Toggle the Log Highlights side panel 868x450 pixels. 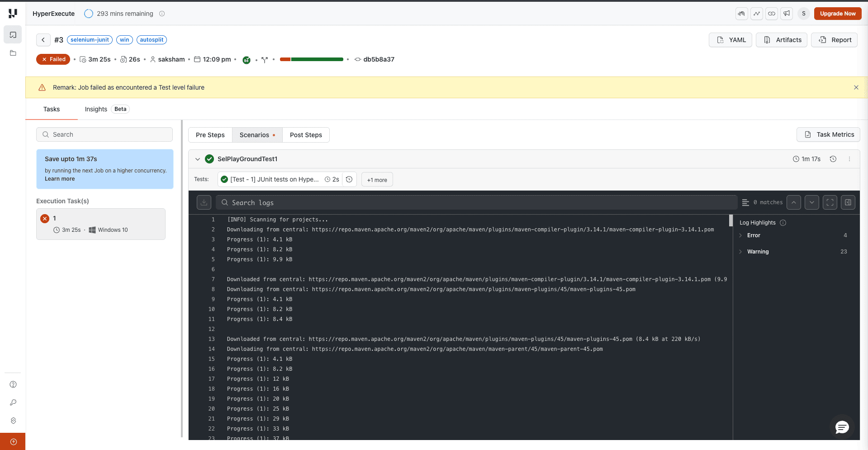(x=848, y=202)
